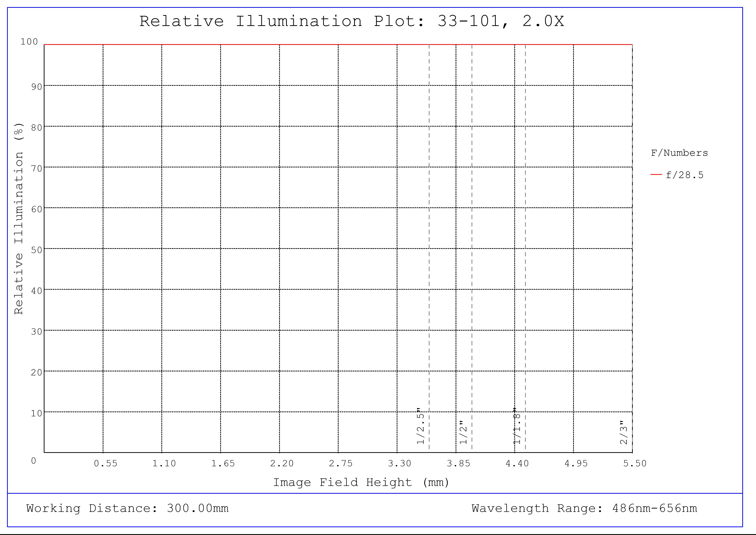Click the y-axis tick value 10
756x535 pixels.
(x=37, y=413)
